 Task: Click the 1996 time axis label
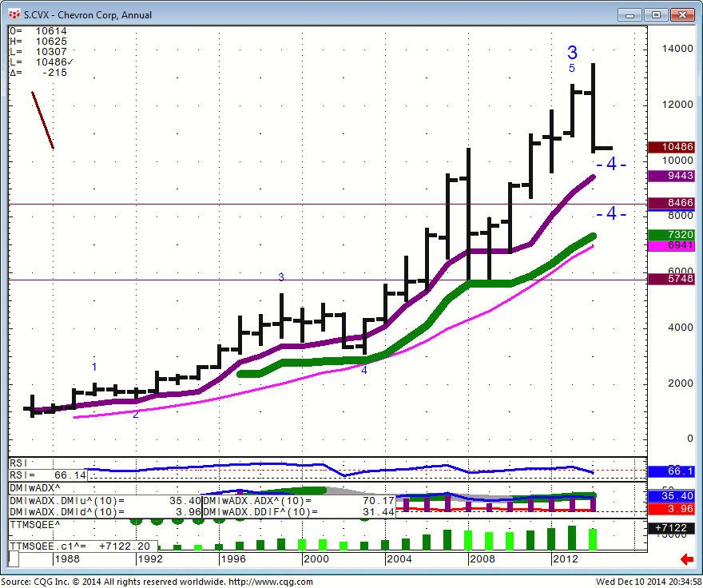point(233,559)
